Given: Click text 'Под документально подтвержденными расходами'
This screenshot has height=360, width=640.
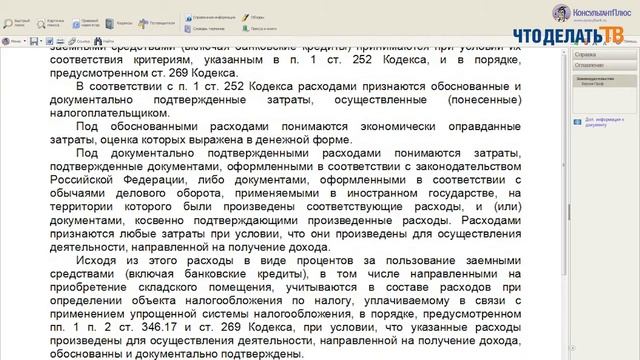Looking at the screenshot, I should tap(229, 153).
